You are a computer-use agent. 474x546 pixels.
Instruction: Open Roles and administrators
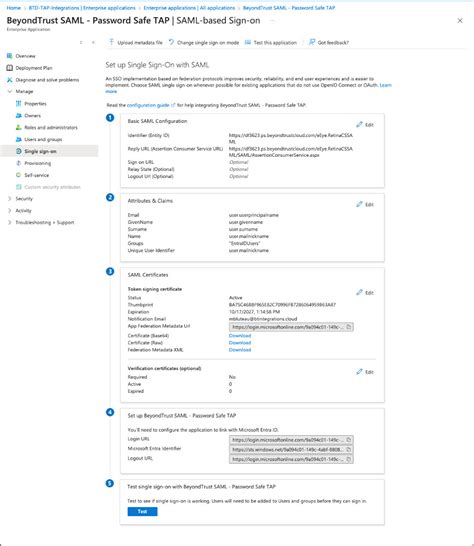(x=51, y=127)
